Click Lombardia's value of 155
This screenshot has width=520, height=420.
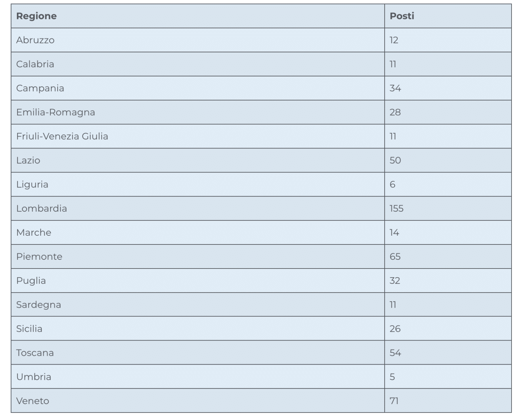point(396,208)
